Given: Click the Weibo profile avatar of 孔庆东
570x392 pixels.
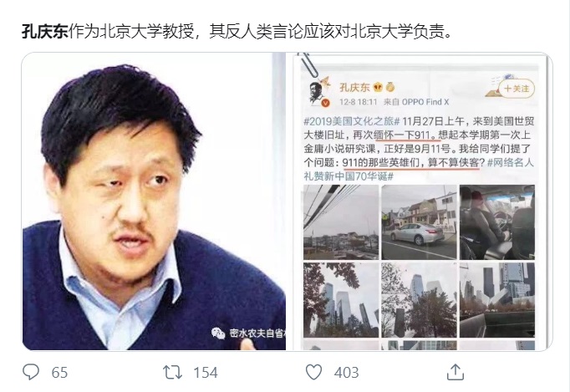Looking at the screenshot, I should (318, 93).
